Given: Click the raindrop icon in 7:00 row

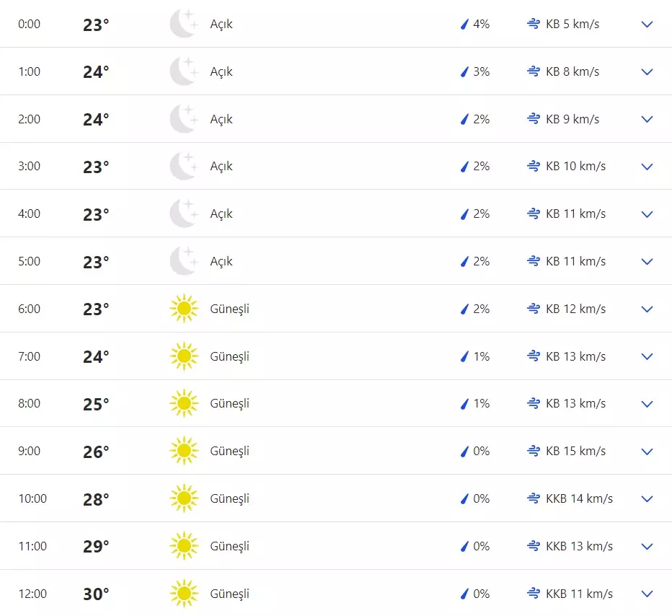Looking at the screenshot, I should tap(464, 356).
